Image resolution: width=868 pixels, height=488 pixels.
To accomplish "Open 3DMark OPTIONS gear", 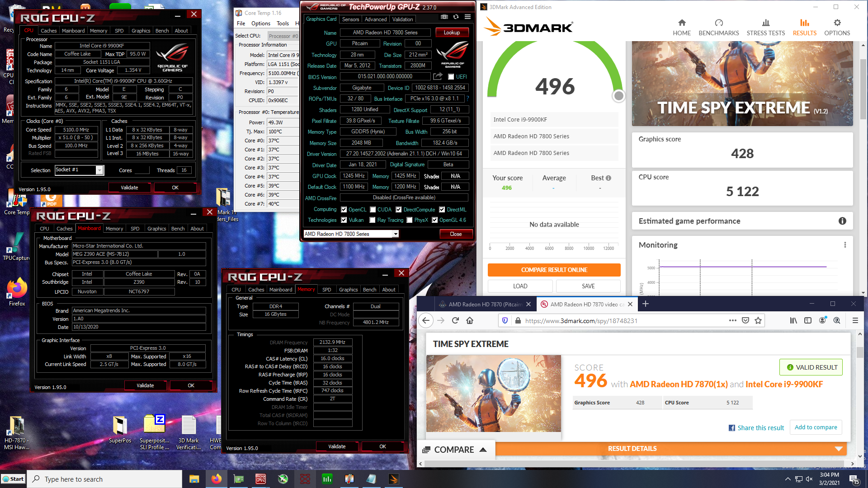I will point(837,28).
